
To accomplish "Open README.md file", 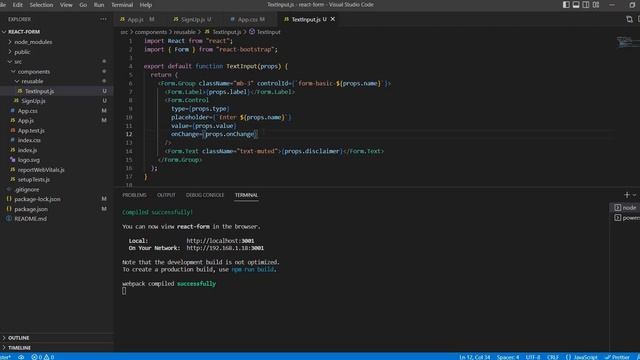I will tap(57, 219).
